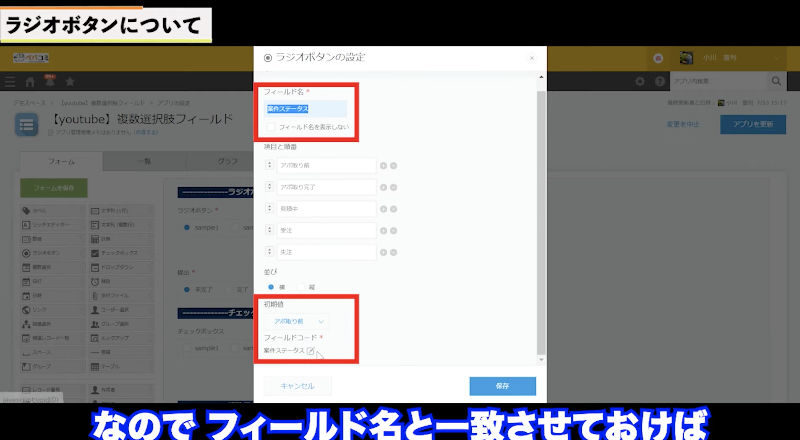Open help with the question mark icon
800x440 pixels.
pos(660,81)
